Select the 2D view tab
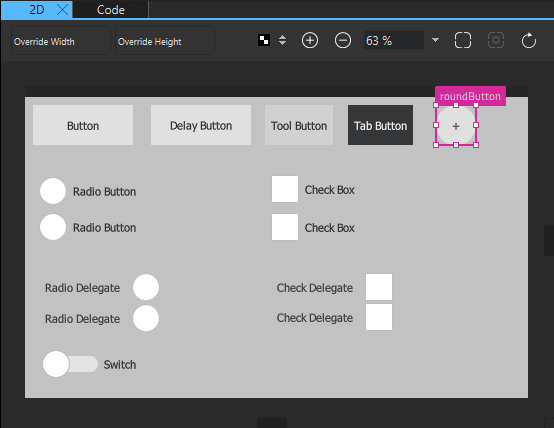 pyautogui.click(x=37, y=10)
